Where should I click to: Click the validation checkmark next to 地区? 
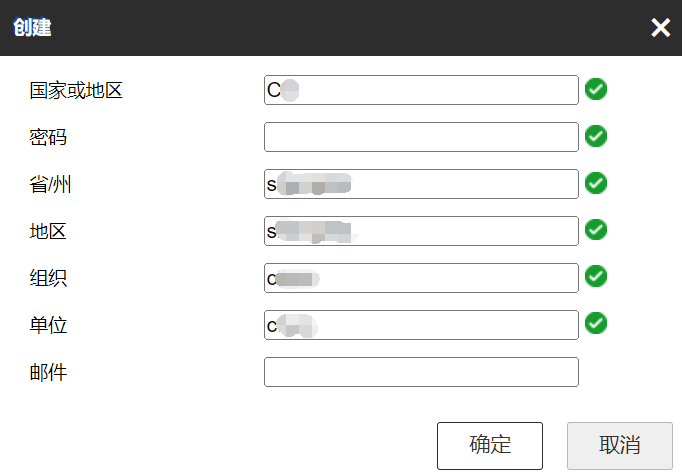coord(596,230)
